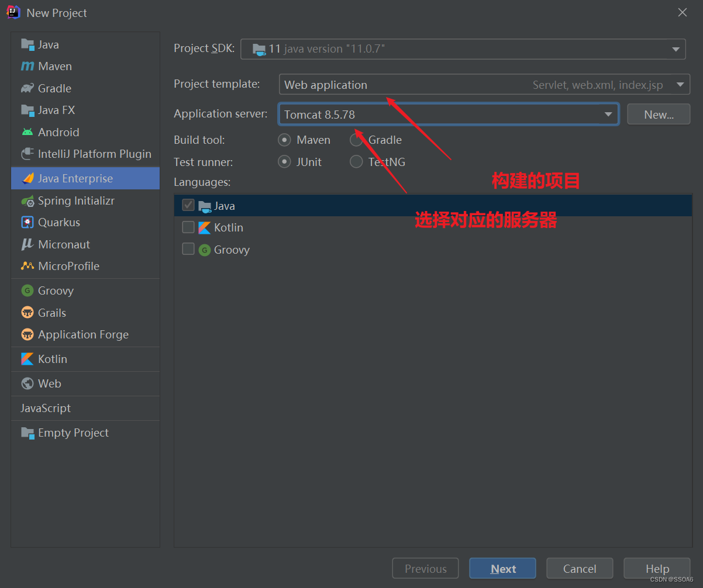Select Java Enterprise project type

click(85, 178)
